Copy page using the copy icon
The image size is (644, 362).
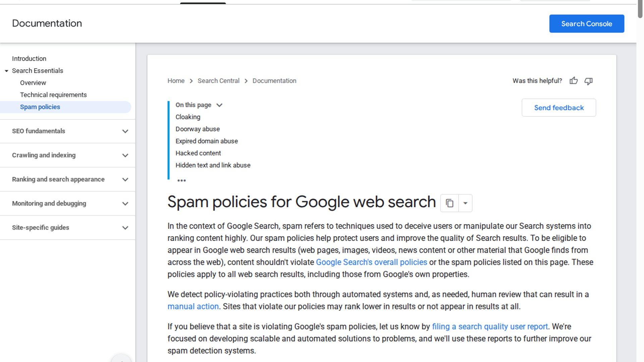[x=449, y=203]
